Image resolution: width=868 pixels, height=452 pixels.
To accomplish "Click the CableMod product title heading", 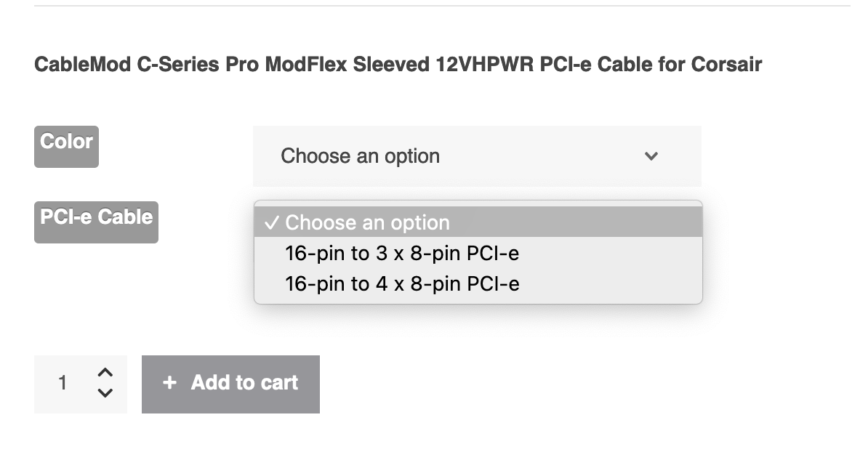I will (x=398, y=65).
